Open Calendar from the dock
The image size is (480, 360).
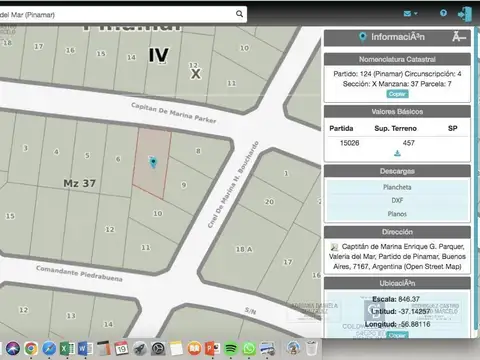pyautogui.click(x=122, y=349)
